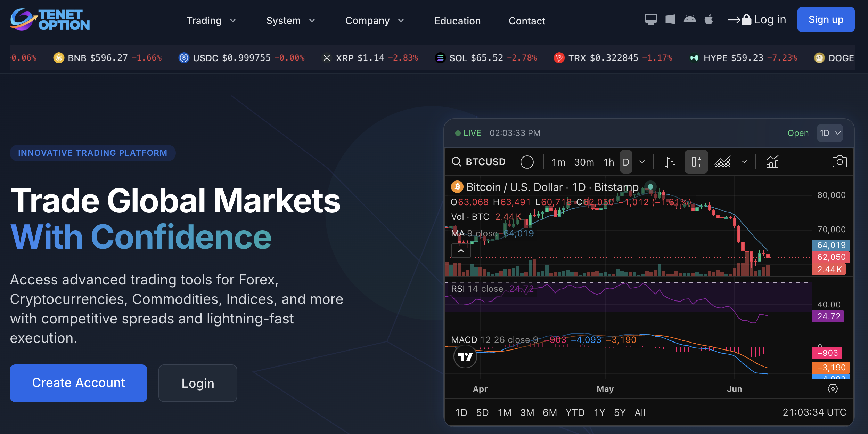Viewport: 868px width, 434px height.
Task: Expand the Company menu
Action: 375,21
